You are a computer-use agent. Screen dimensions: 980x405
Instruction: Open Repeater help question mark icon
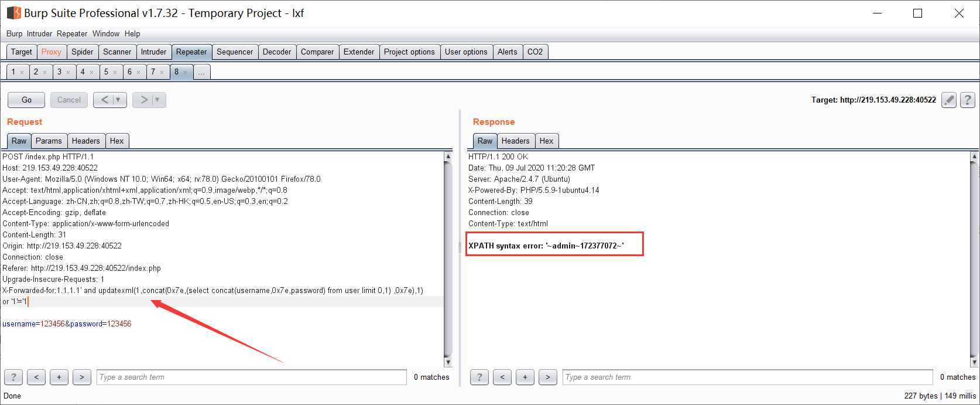pos(968,100)
